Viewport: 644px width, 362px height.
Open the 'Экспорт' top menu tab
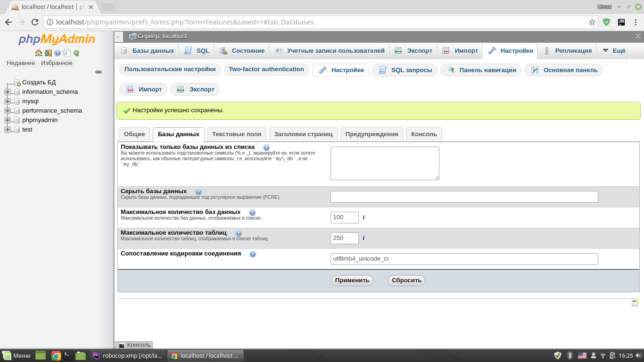click(413, 51)
